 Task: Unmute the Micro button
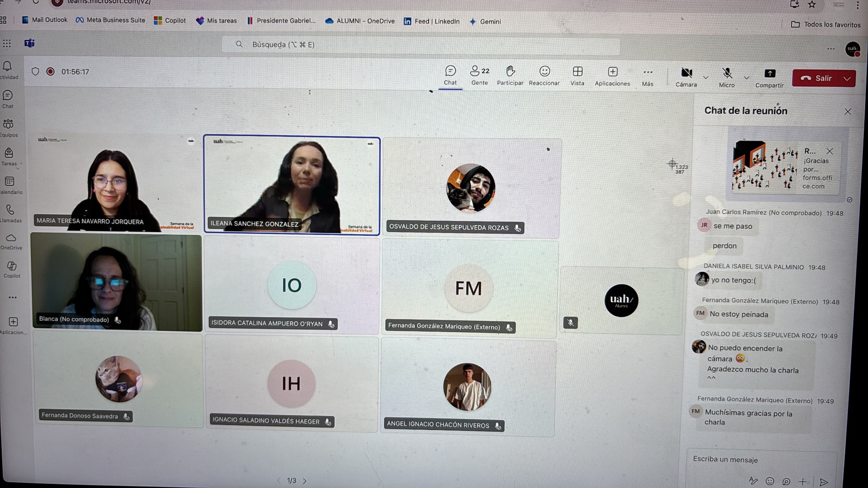click(x=727, y=78)
